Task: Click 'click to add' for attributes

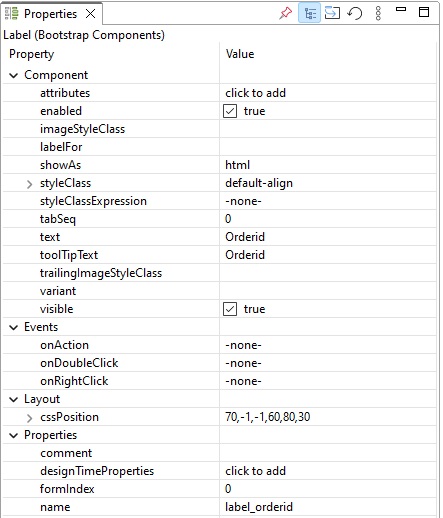Action: click(x=255, y=93)
